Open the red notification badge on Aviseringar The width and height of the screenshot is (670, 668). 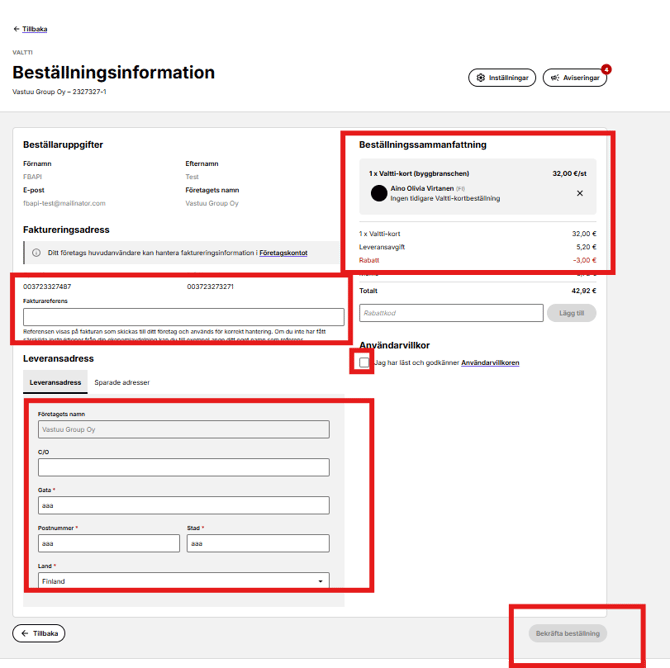pos(606,69)
